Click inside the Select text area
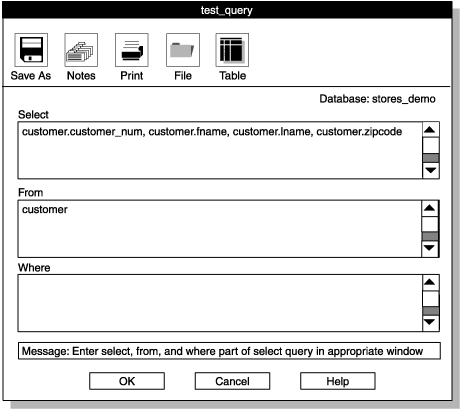 pos(220,150)
